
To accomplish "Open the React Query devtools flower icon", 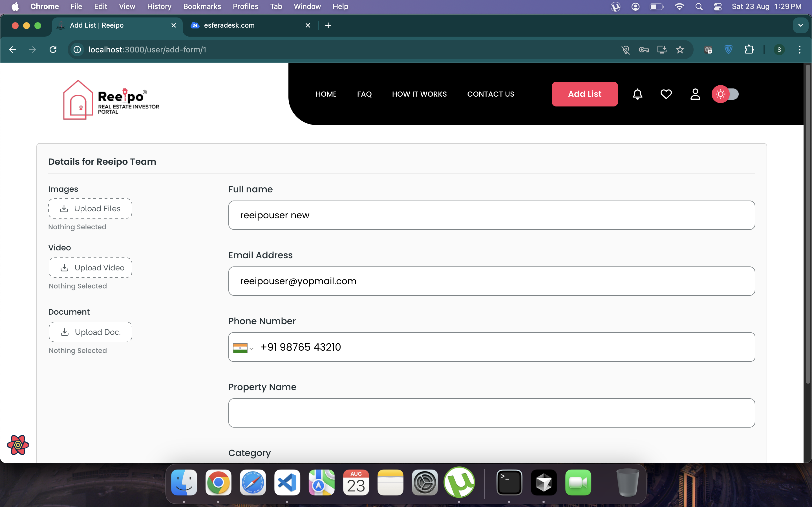I will [x=18, y=445].
